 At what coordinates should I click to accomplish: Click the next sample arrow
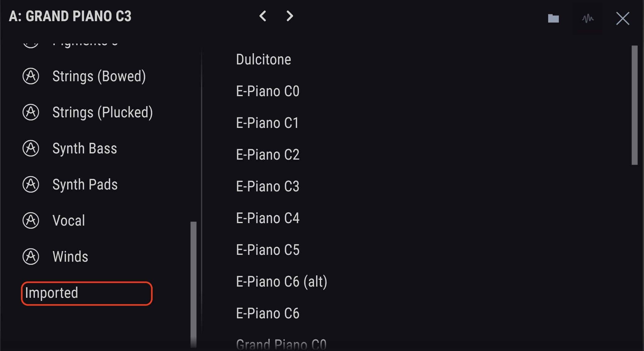(290, 16)
